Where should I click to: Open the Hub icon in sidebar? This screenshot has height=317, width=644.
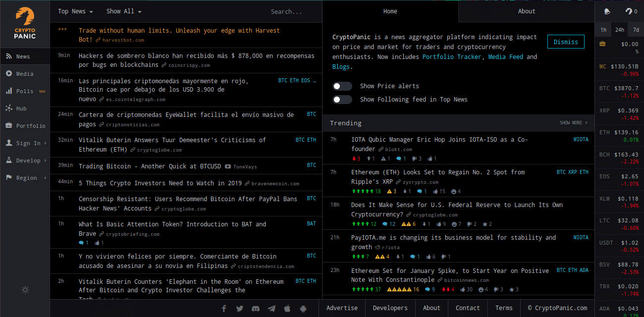pyautogui.click(x=9, y=108)
